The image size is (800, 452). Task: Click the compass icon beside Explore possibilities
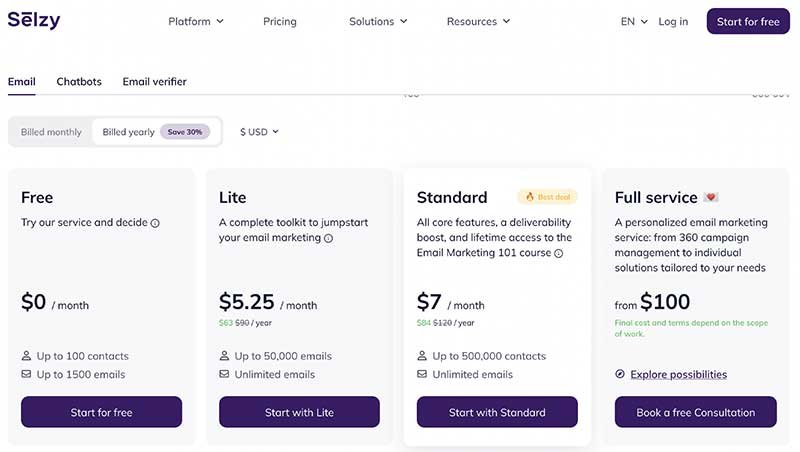tap(620, 375)
